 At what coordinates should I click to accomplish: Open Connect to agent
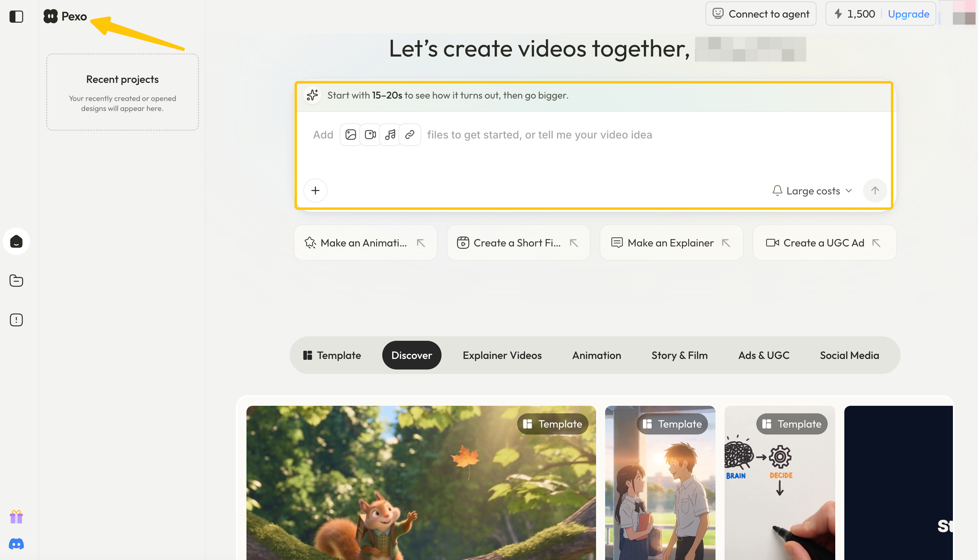[761, 14]
